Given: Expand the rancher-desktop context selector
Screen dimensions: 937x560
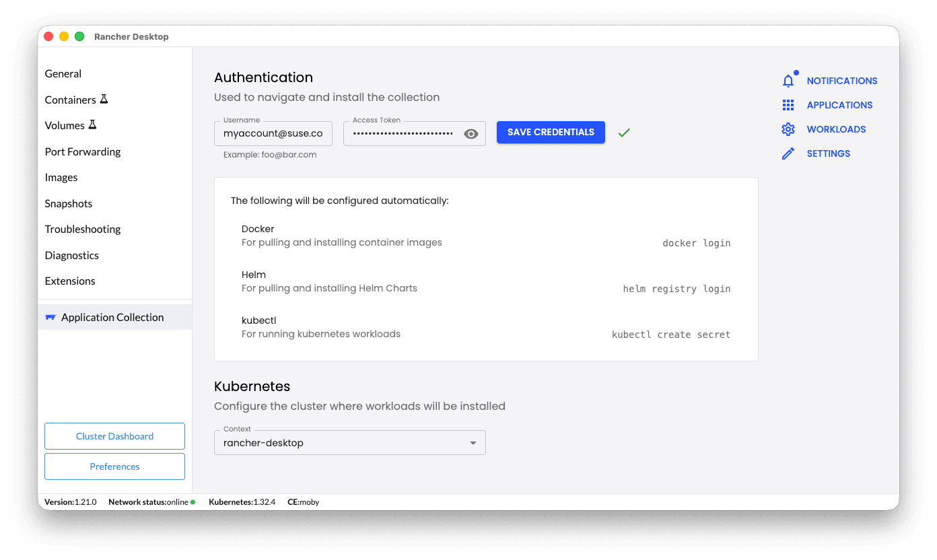Looking at the screenshot, I should click(x=349, y=442).
